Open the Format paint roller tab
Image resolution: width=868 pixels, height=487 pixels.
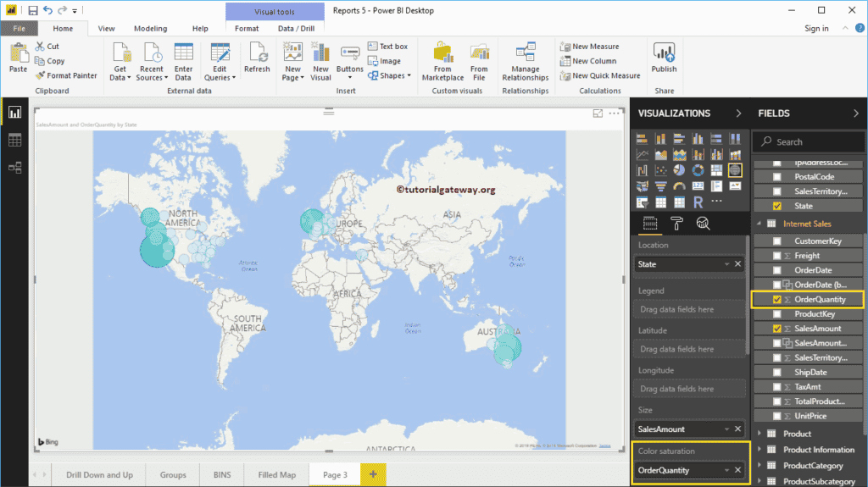tap(676, 224)
